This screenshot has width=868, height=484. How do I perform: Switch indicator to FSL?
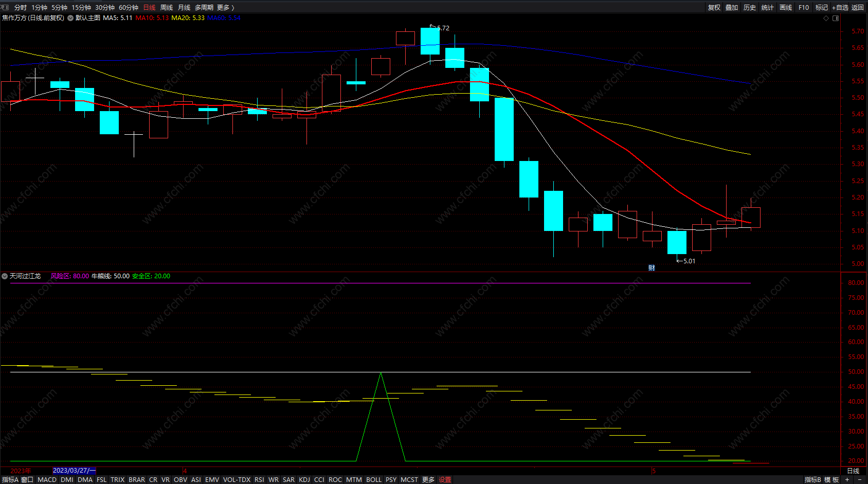(101, 479)
